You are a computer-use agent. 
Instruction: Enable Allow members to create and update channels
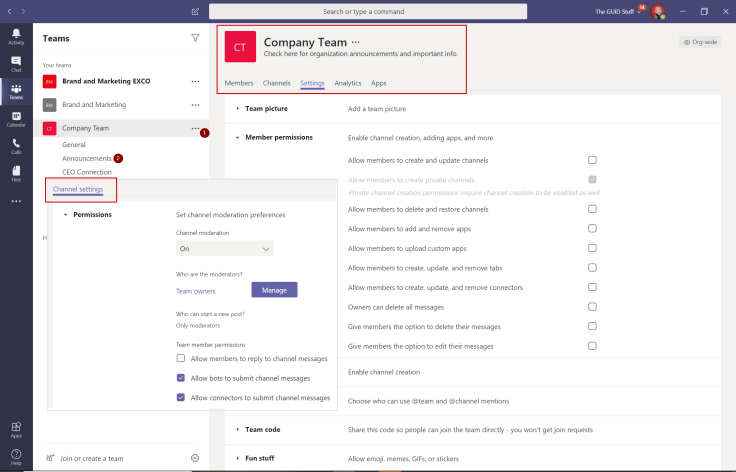point(593,160)
